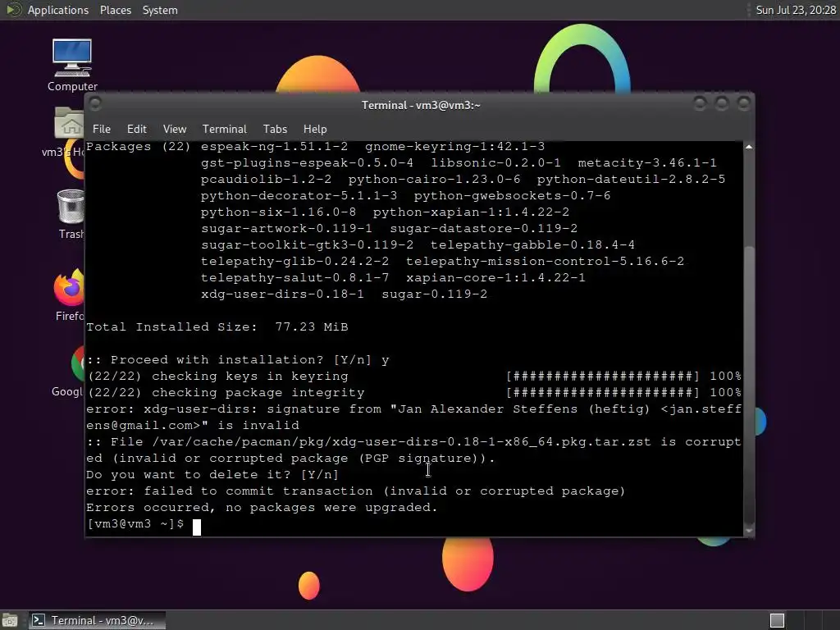Image resolution: width=840 pixels, height=630 pixels.
Task: Close the terminal window
Action: pos(743,103)
